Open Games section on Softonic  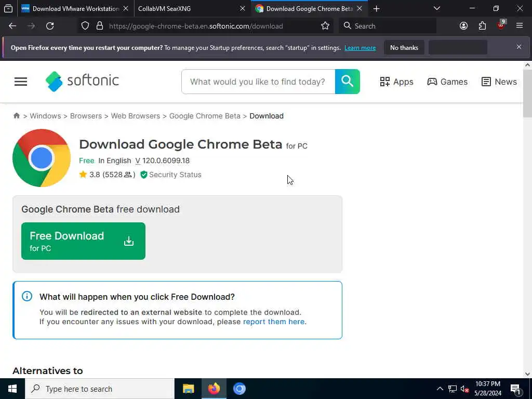click(447, 82)
